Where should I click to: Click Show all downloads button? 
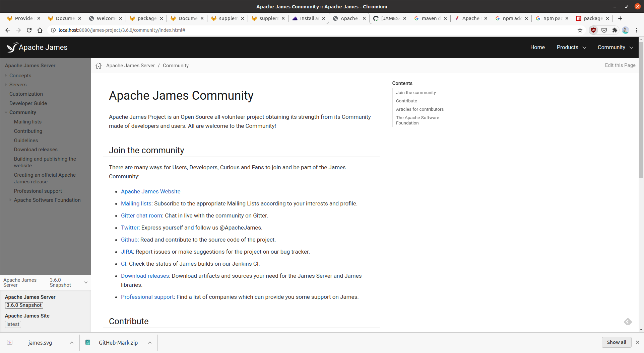click(x=617, y=342)
